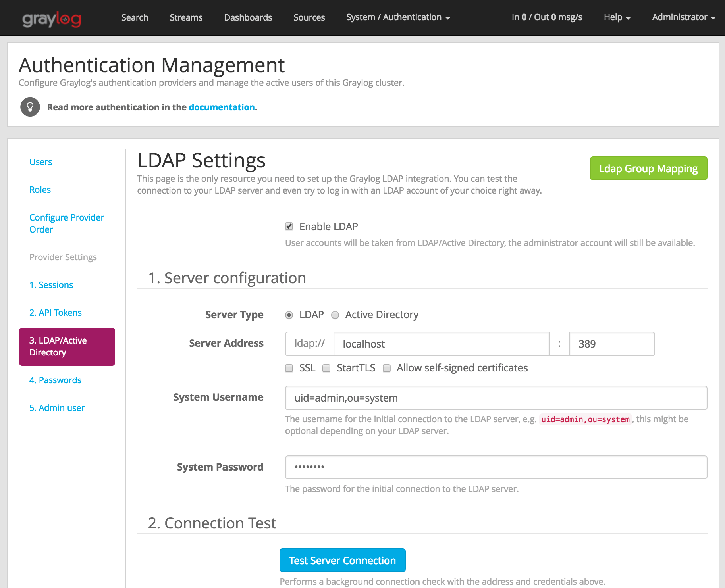
Task: Click the Ldap Group Mapping button
Action: [648, 168]
